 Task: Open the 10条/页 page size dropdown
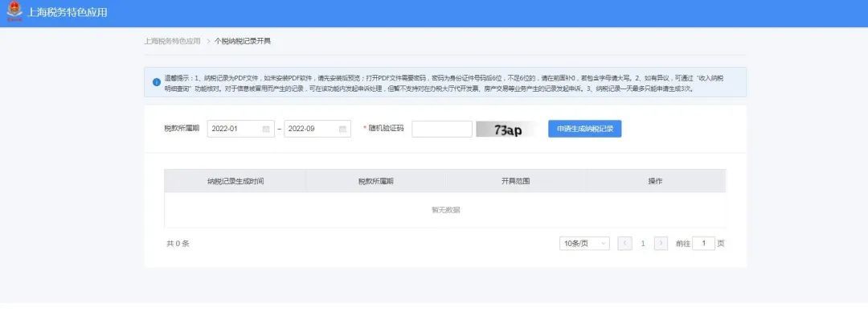tap(584, 243)
